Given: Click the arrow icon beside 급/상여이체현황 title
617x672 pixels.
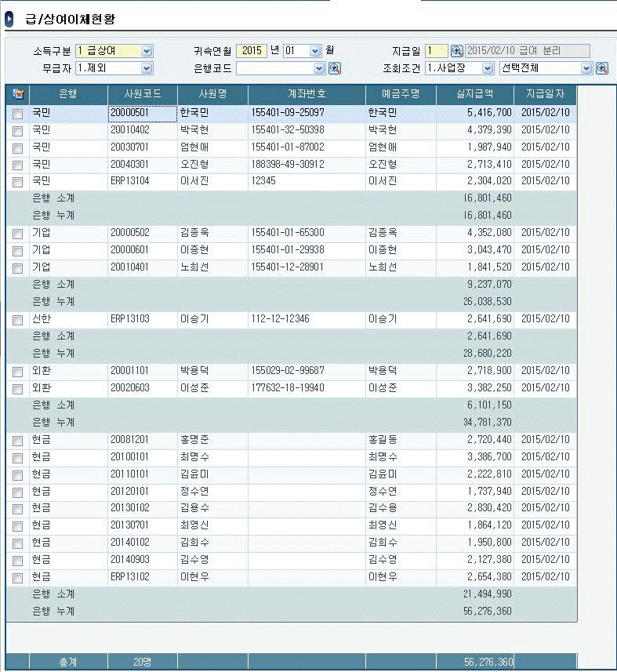Looking at the screenshot, I should coord(9,17).
